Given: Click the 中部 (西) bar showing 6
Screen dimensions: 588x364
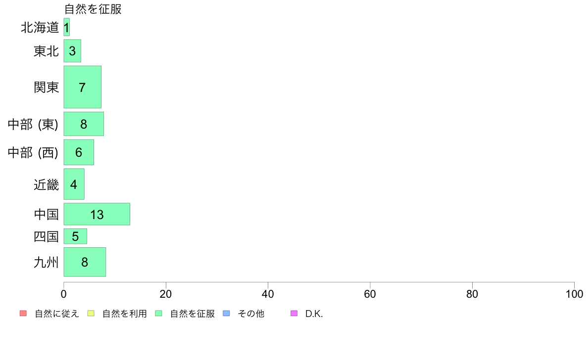Looking at the screenshot, I should tap(79, 152).
